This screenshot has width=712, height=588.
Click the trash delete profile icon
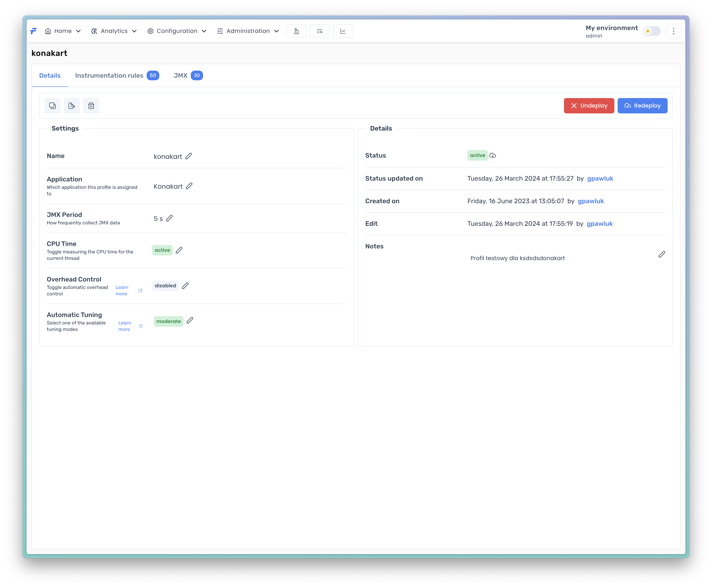[91, 106]
